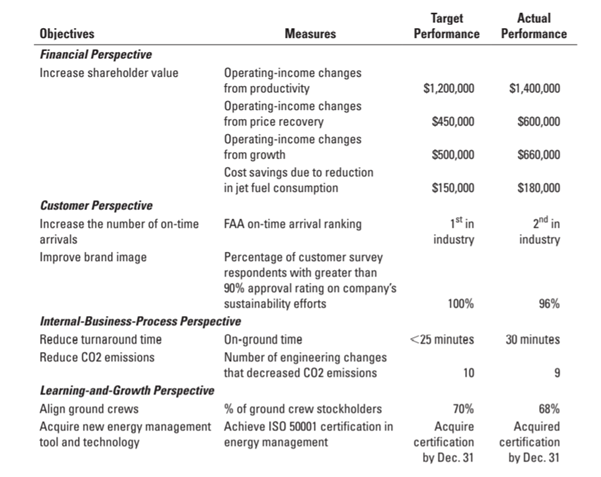Screen dimensions: 601x477
Task: Click the 30 minutes actual value
Action: [x=532, y=340]
